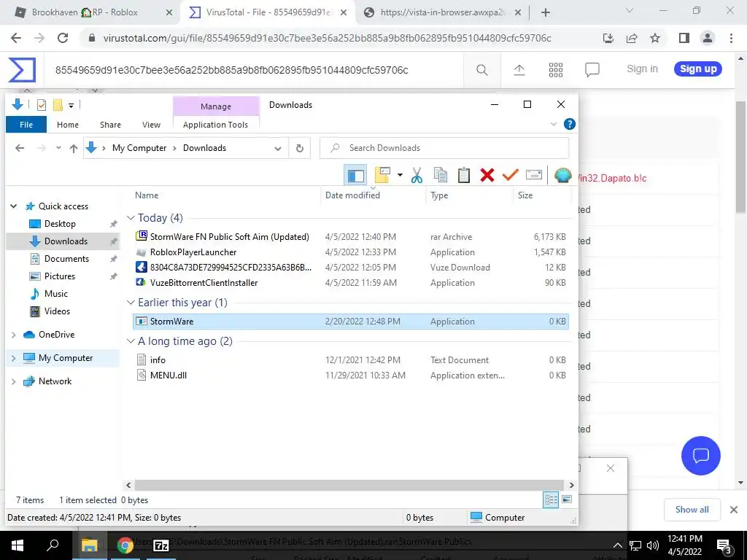Collapse the Quick access tree node
The height and width of the screenshot is (560, 747).
pos(14,206)
